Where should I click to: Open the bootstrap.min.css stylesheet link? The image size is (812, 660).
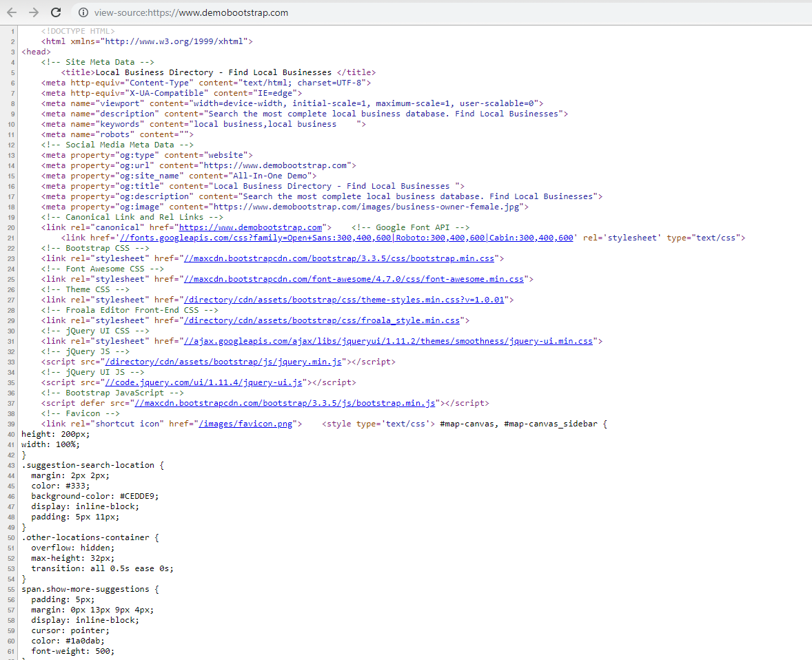(x=339, y=258)
